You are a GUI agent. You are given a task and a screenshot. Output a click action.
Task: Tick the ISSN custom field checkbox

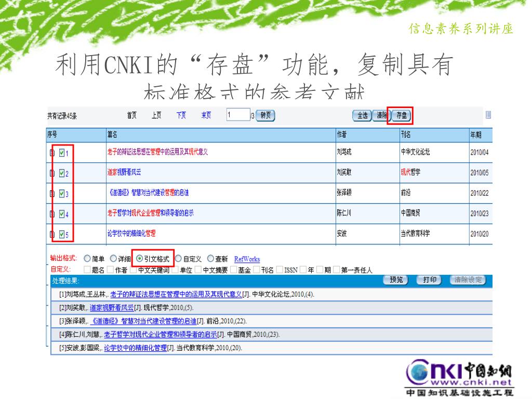pos(280,270)
